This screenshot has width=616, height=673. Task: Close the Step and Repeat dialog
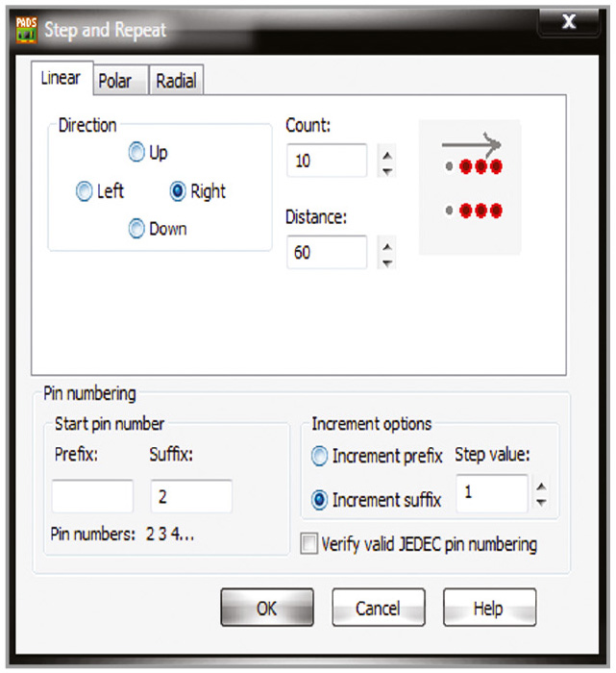pos(568,23)
